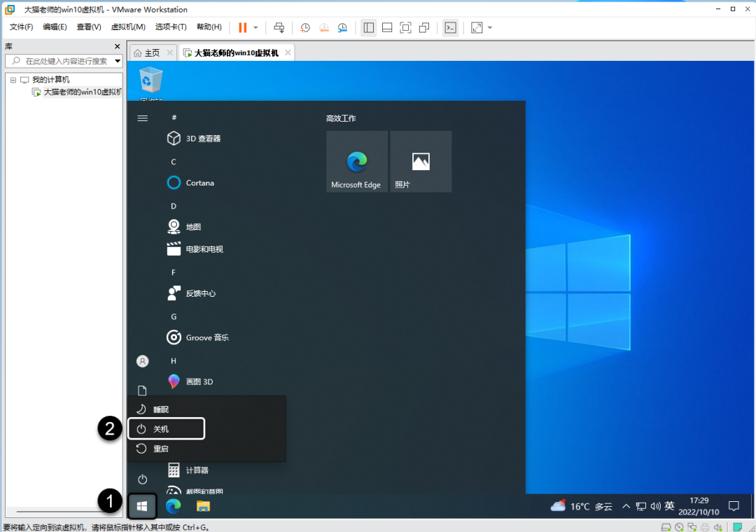Click the VMware pause virtual machine button
756x532 pixels.
[242, 27]
